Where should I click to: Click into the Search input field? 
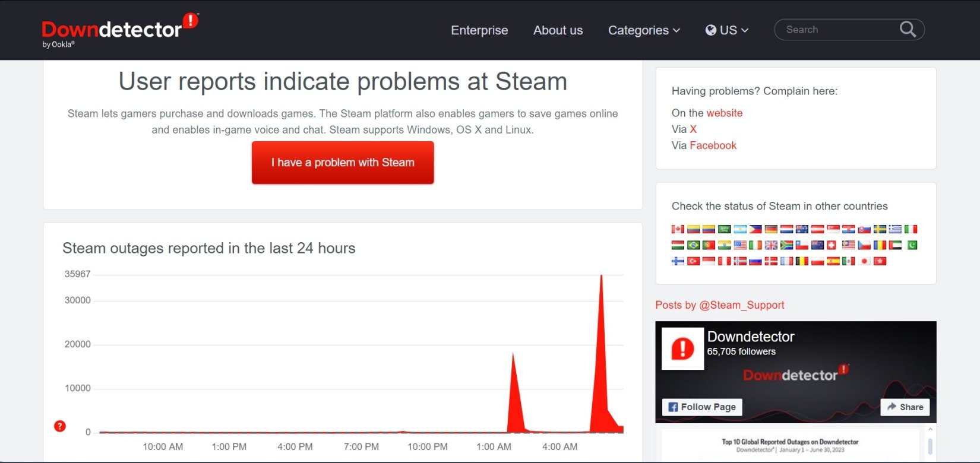pyautogui.click(x=837, y=30)
